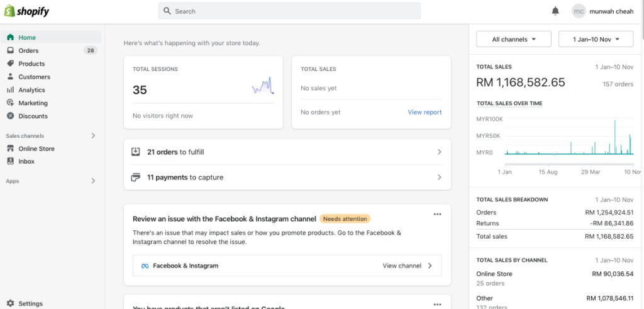Click the Marketing target icon
Viewport: 644px width, 309px height.
click(x=11, y=103)
